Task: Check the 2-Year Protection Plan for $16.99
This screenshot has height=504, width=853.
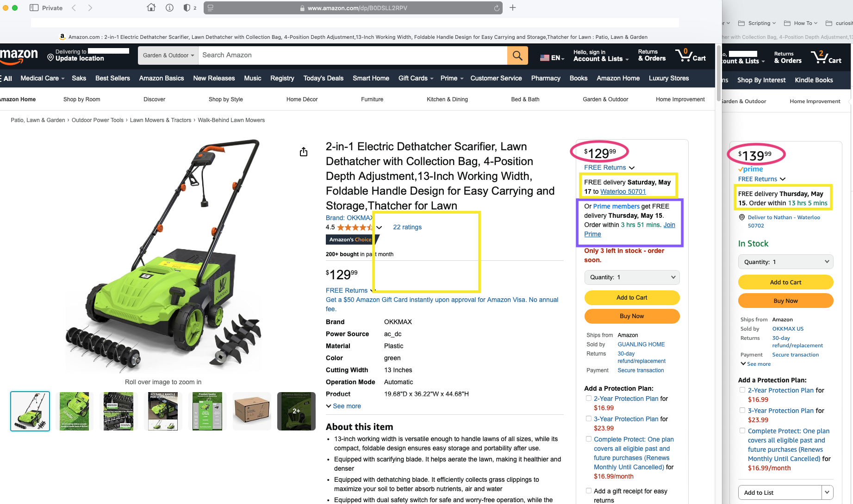Action: click(589, 398)
